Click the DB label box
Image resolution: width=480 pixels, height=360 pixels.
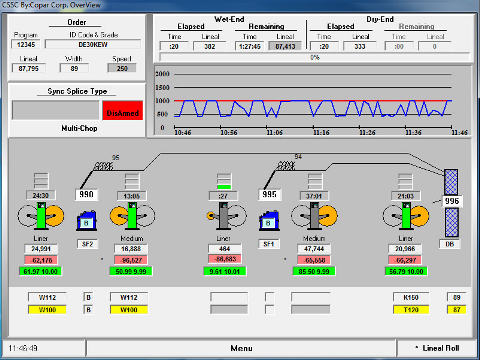[450, 244]
